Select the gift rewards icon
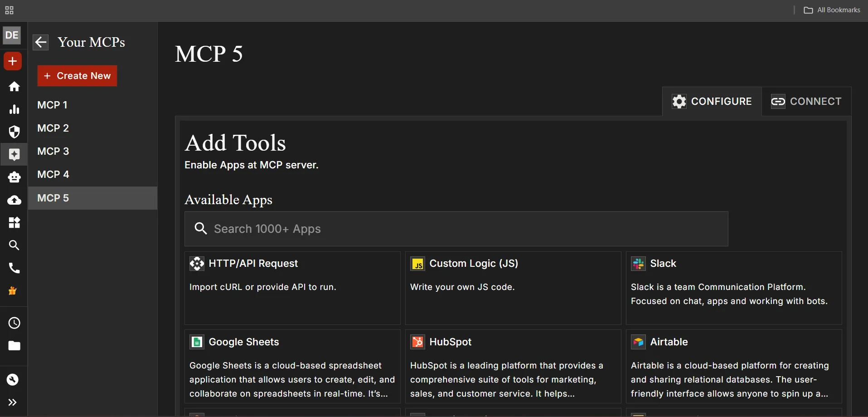Screen dimensions: 868x417 12,290
